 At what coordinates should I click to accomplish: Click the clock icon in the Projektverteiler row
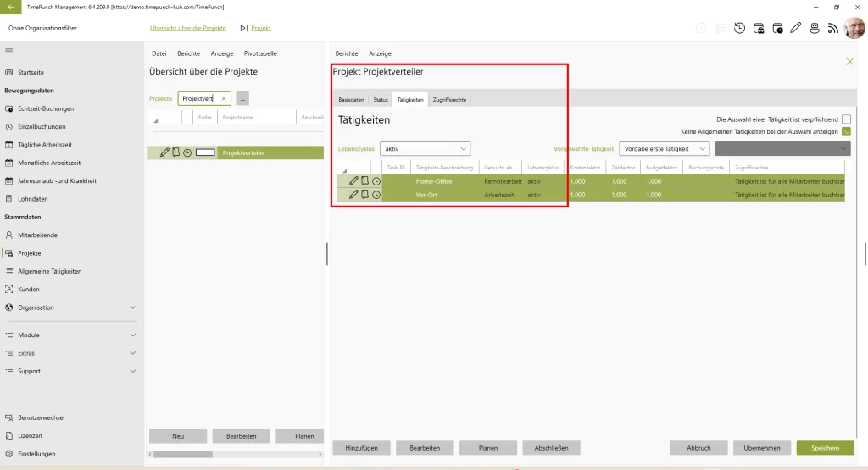click(187, 152)
